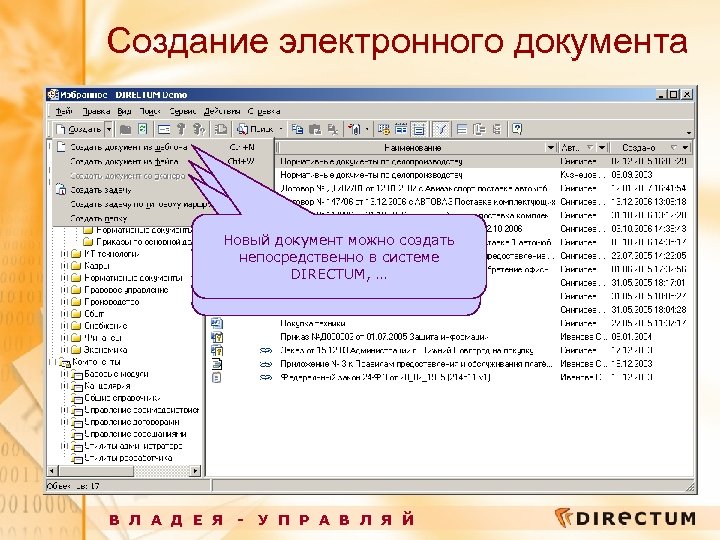Select the Канцелярия tree node
The height and width of the screenshot is (540, 720).
pyautogui.click(x=107, y=386)
